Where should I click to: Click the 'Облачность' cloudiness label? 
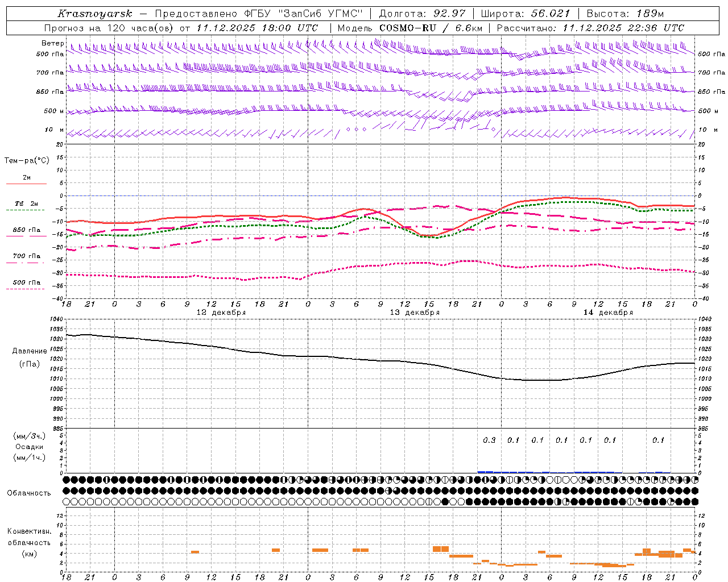point(29,493)
